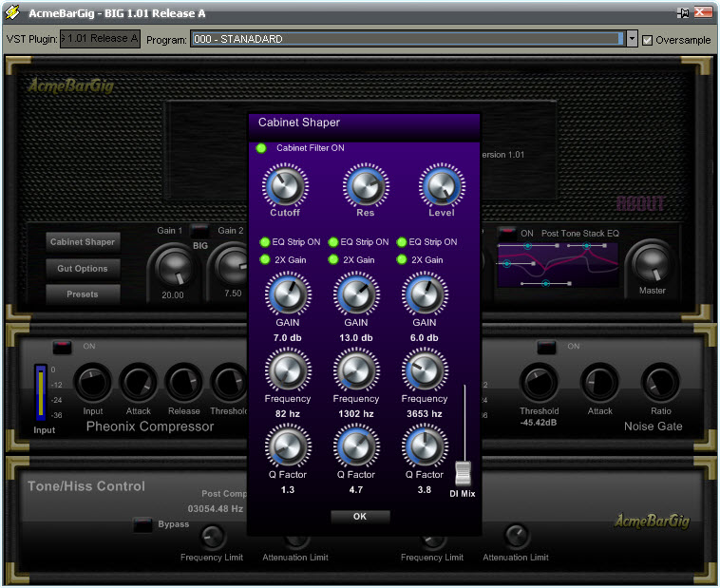This screenshot has width=720, height=588.
Task: Click the VST Plugin name field
Action: pos(100,39)
